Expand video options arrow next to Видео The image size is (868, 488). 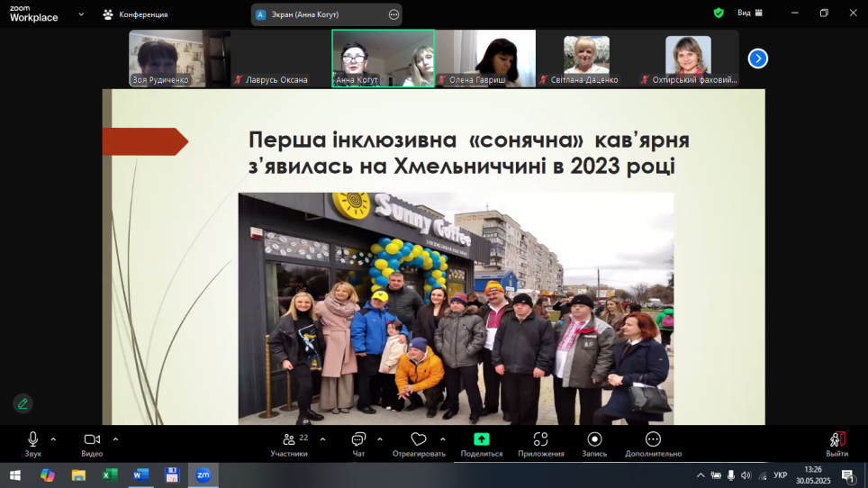click(x=115, y=439)
